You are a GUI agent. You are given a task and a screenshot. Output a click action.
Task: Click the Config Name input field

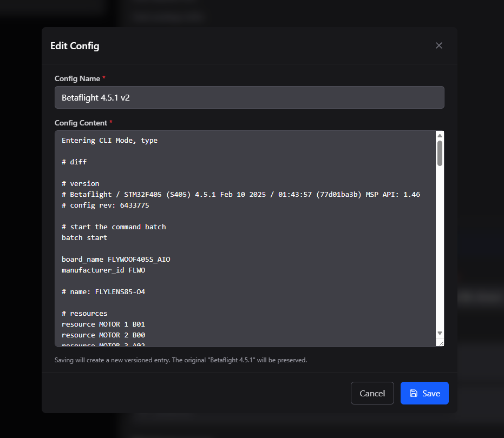tap(250, 97)
